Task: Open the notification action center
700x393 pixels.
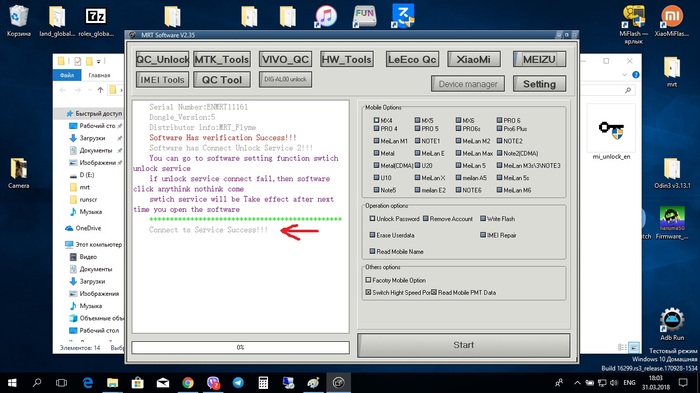Action: (683, 383)
